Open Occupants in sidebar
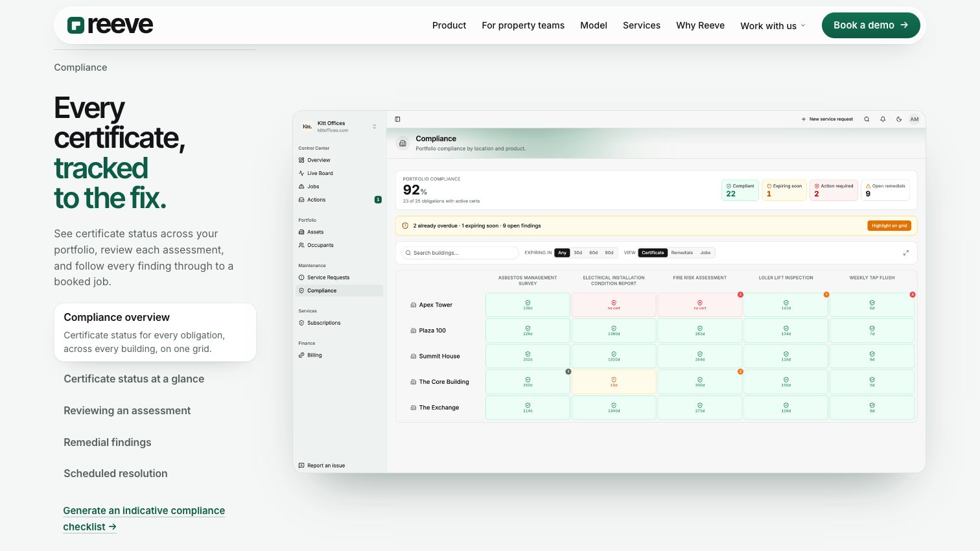Viewport: 980px width, 551px height. click(339, 245)
